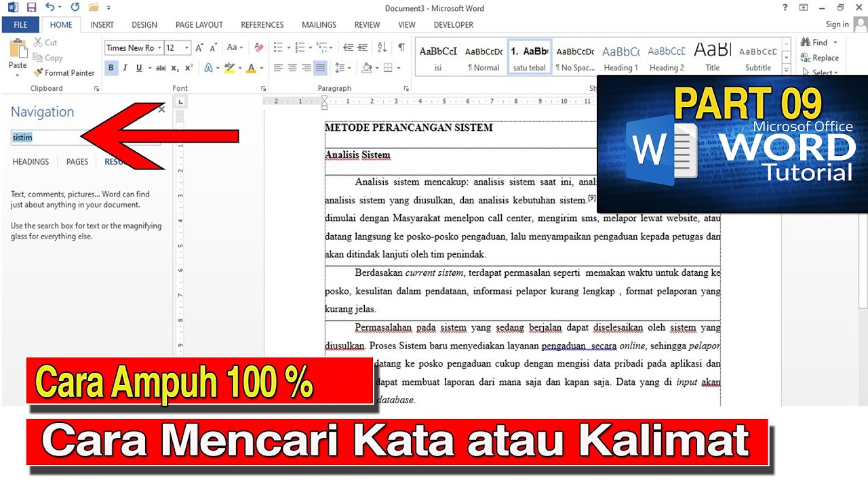The height and width of the screenshot is (488, 868).
Task: Switch to the DESIGN tab
Action: point(144,24)
